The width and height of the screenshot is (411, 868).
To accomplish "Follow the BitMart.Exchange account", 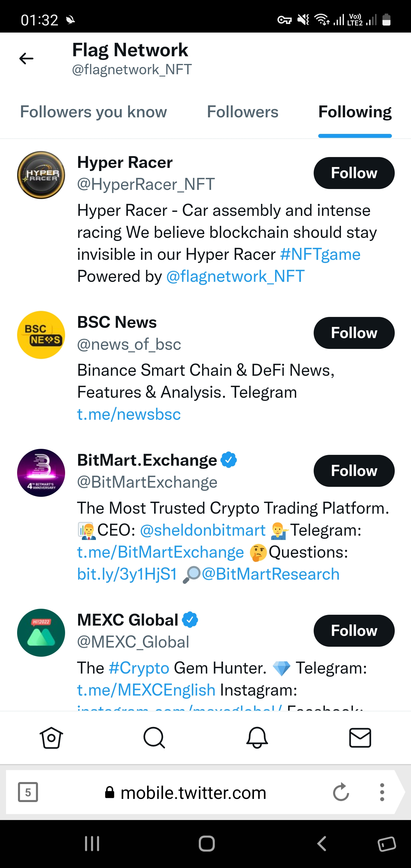I will click(354, 471).
